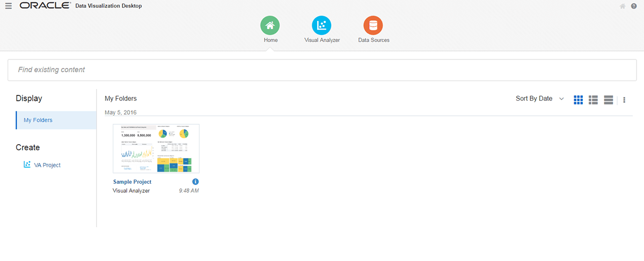The height and width of the screenshot is (261, 644).
Task: Click the May 5, 2016 date label
Action: click(121, 113)
